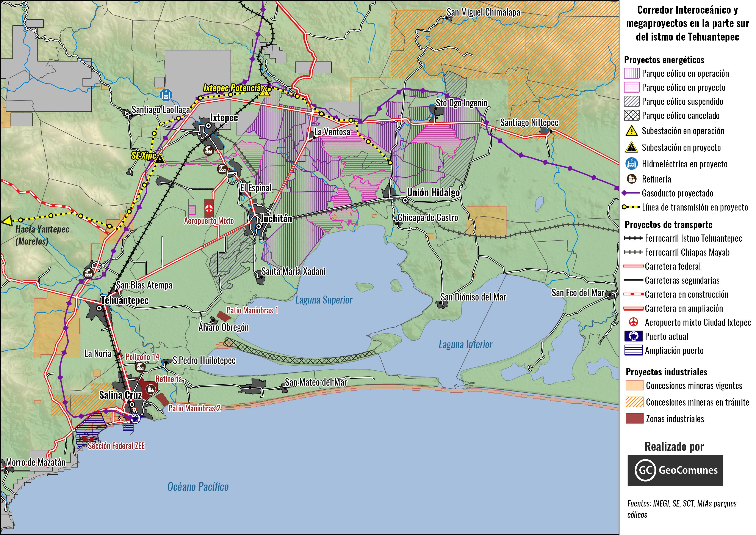756x535 pixels.
Task: Click the Parque eólico en operación swatch
Action: point(632,73)
